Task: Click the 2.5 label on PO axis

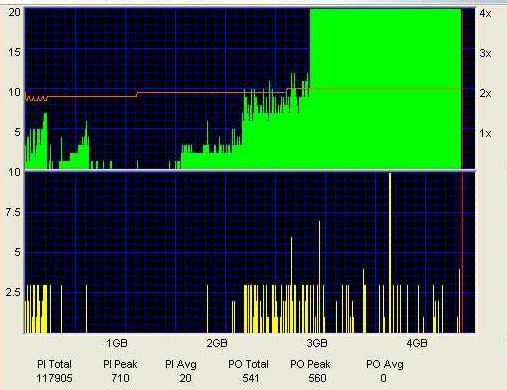Action: pos(13,292)
